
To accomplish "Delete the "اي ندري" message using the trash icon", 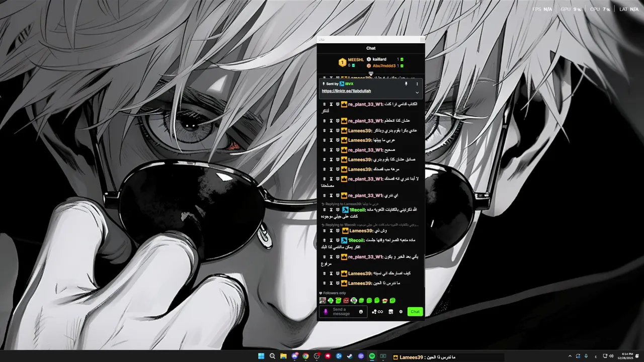I will 325,196.
